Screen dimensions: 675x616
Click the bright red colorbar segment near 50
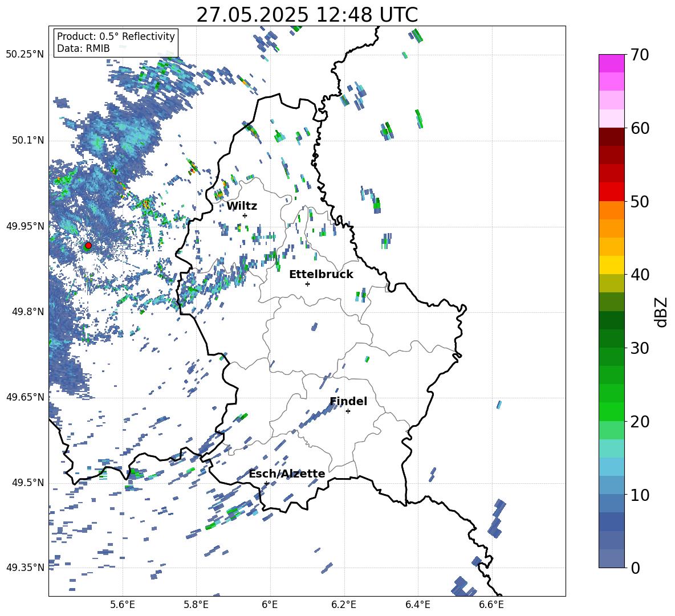tap(611, 192)
